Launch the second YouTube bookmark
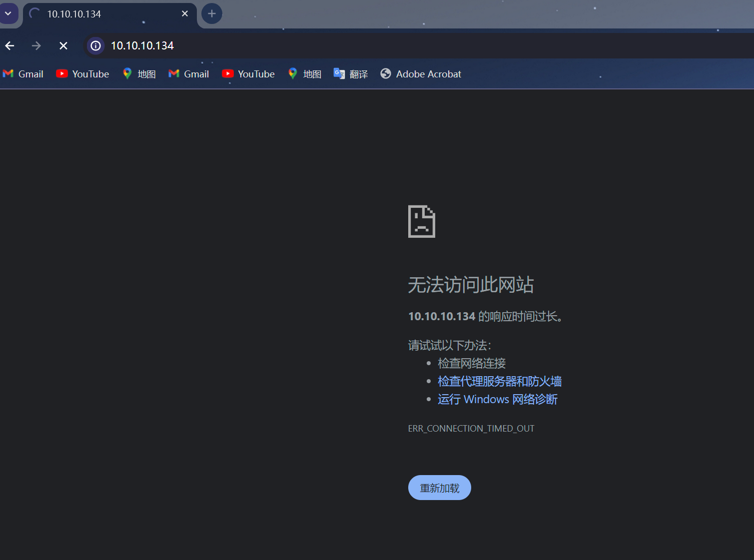The image size is (754, 560). (x=248, y=74)
